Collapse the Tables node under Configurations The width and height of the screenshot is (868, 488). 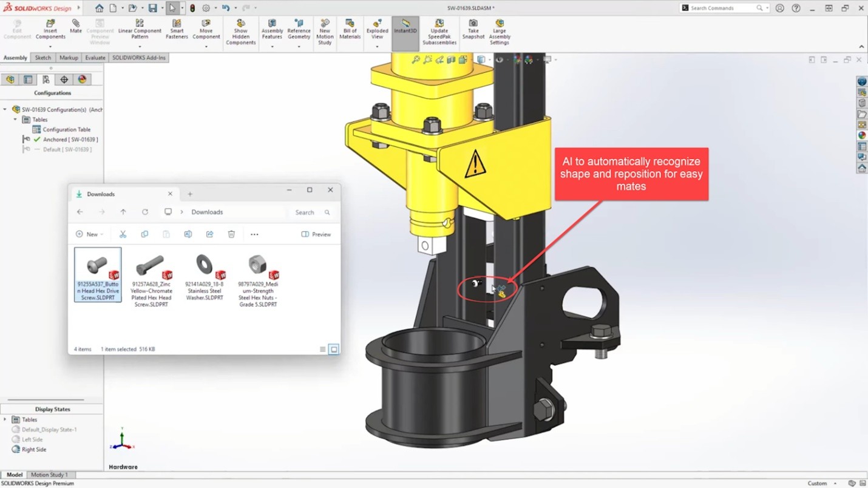15,120
